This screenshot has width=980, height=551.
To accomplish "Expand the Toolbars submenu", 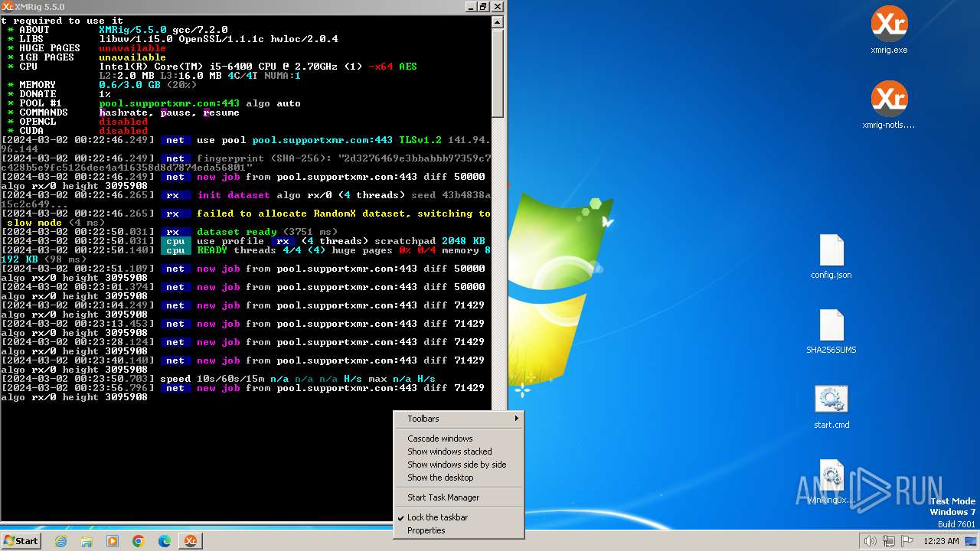I will (x=459, y=419).
